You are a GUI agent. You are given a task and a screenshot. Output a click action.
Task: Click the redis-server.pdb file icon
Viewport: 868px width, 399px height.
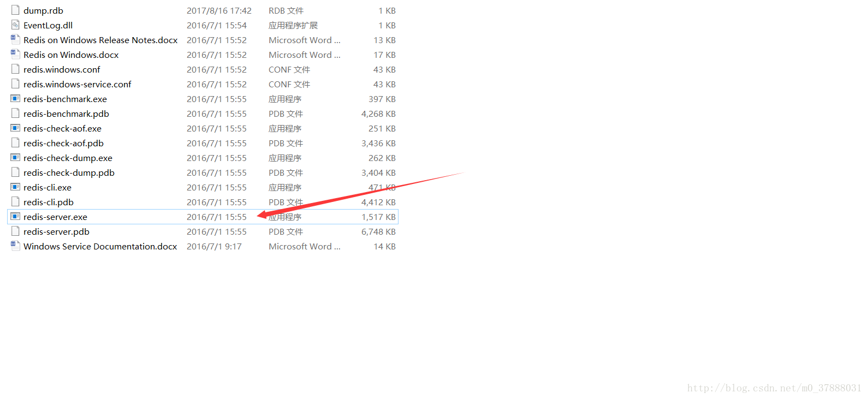[x=15, y=231]
